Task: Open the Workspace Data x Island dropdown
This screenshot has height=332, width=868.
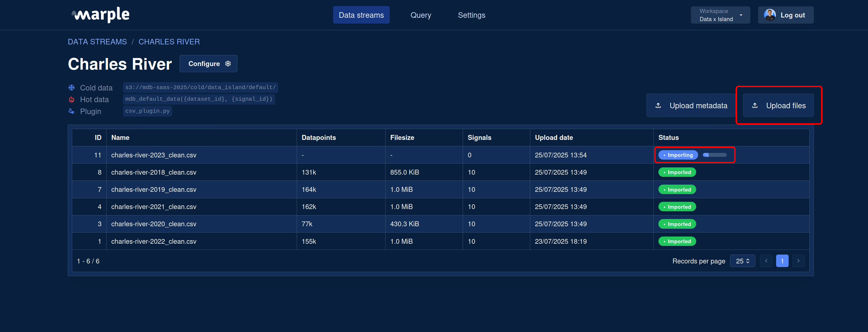Action: click(720, 15)
